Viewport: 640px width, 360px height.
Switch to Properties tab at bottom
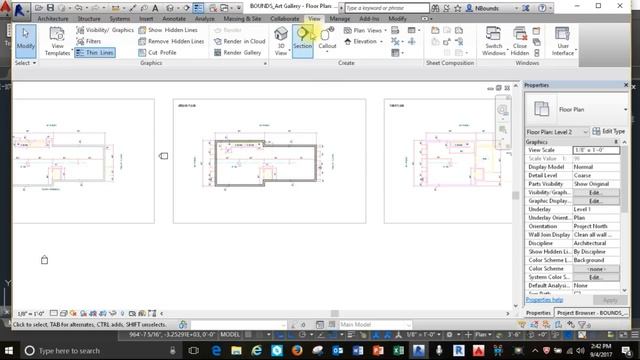pyautogui.click(x=538, y=313)
